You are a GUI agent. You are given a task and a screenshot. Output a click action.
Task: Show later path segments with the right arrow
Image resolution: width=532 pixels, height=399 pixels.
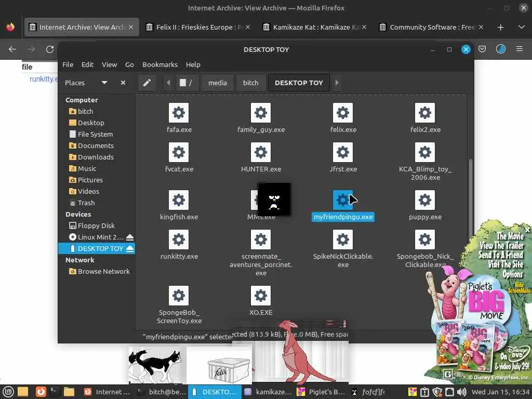pos(337,83)
